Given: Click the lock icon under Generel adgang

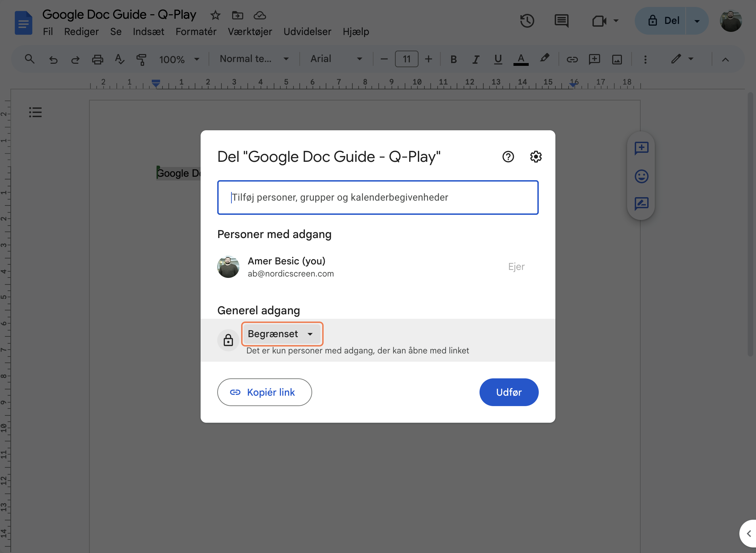Looking at the screenshot, I should [x=228, y=340].
